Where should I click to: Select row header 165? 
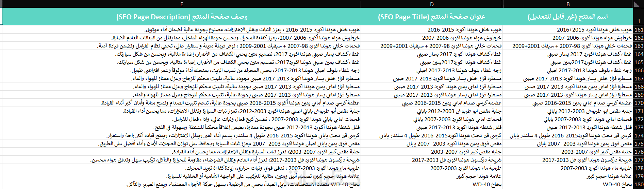[x=638, y=62]
